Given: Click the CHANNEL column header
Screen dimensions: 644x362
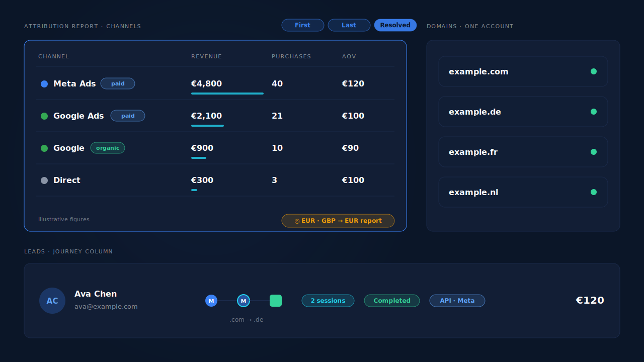Looking at the screenshot, I should (53, 56).
